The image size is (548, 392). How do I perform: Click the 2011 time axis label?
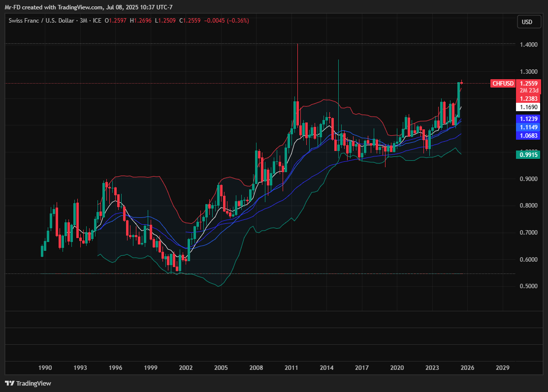291,367
